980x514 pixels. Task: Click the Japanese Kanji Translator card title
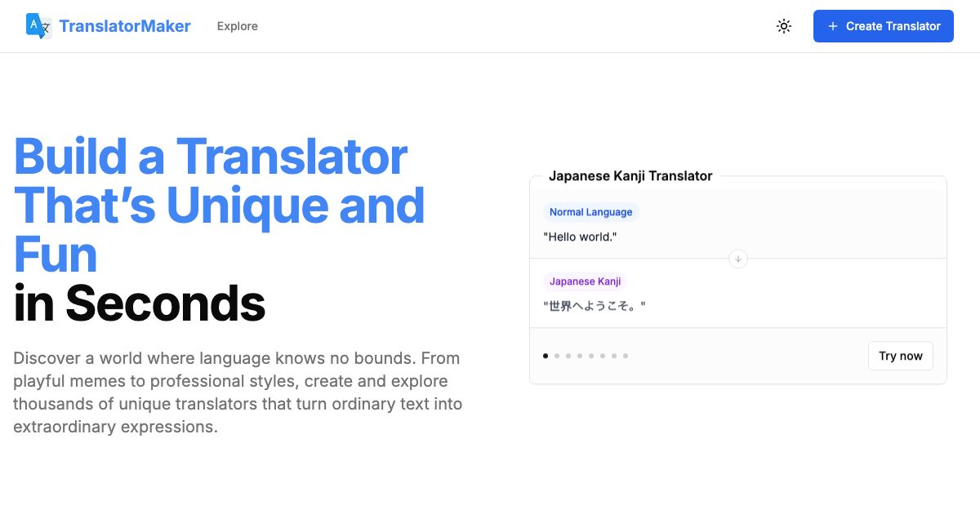coord(630,175)
